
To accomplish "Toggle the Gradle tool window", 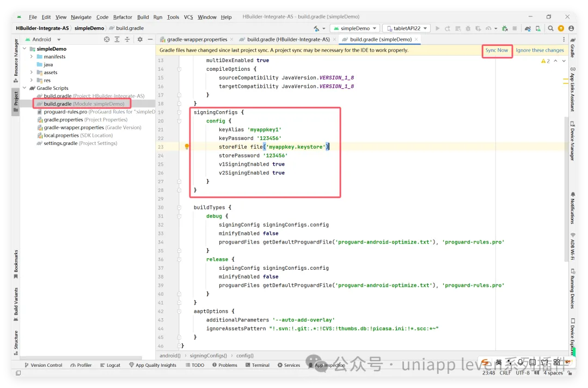I will (573, 47).
